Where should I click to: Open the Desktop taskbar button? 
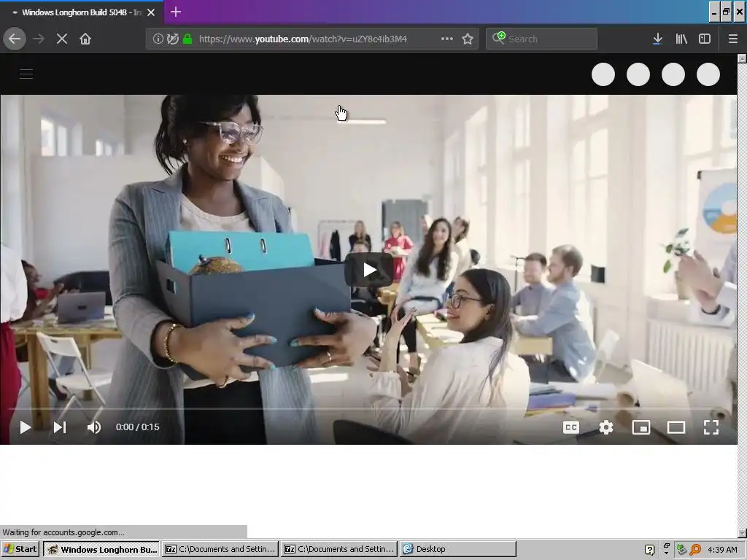point(458,549)
